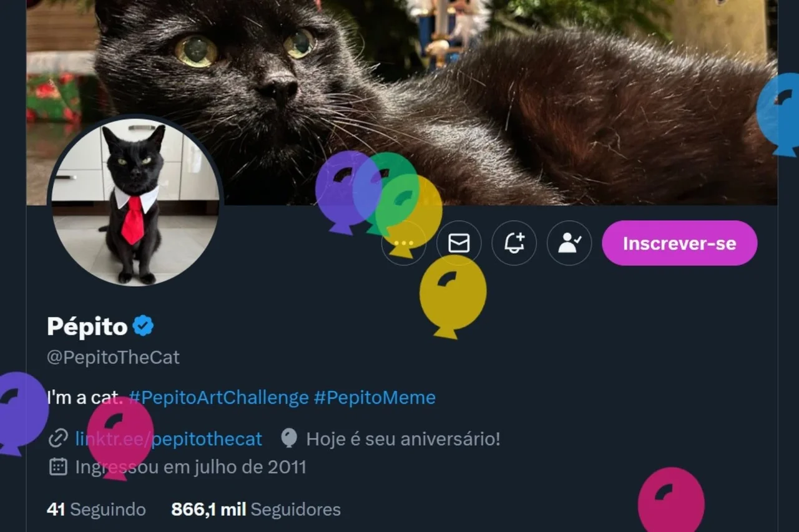Viewport: 799px width, 532px height.
Task: View the 41 Seguindo list
Action: tap(96, 509)
